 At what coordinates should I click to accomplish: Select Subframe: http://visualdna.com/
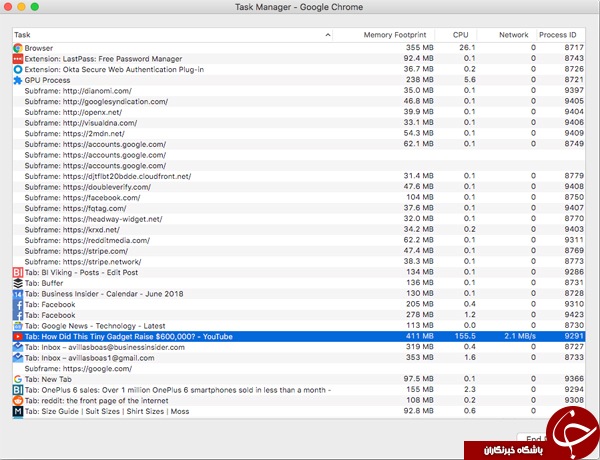point(298,123)
